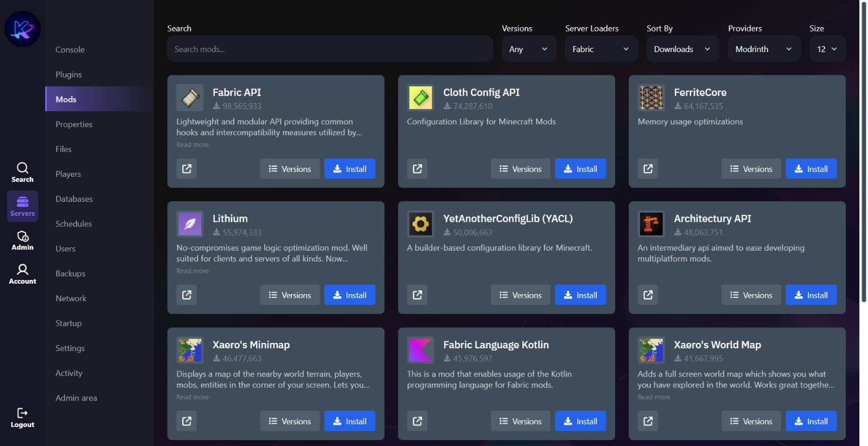Expand the Versions filter dropdown
868x446 pixels.
tap(528, 49)
